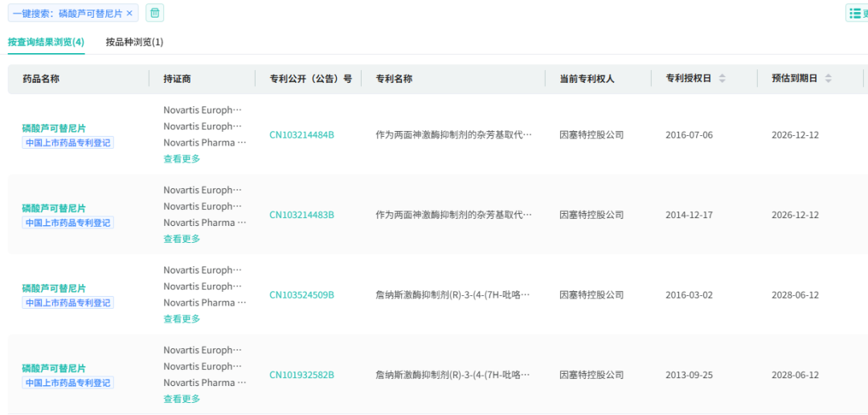Open patent CN101932582B link
Viewport: 868px width, 415px height.
click(x=301, y=375)
